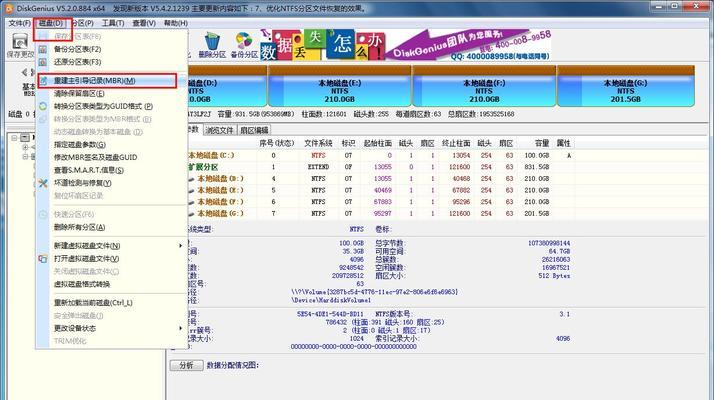
Task: Click the previous disk arrow under toolbar
Action: tap(24, 72)
